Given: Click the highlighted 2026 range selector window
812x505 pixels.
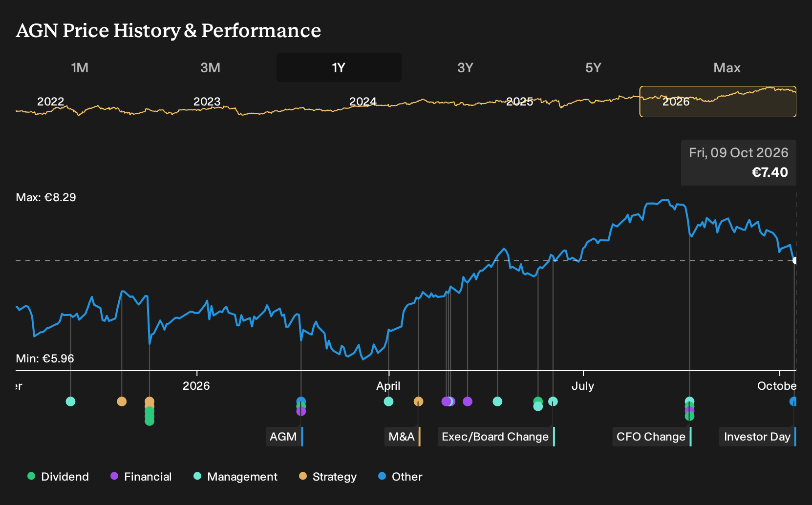Looking at the screenshot, I should (x=718, y=102).
